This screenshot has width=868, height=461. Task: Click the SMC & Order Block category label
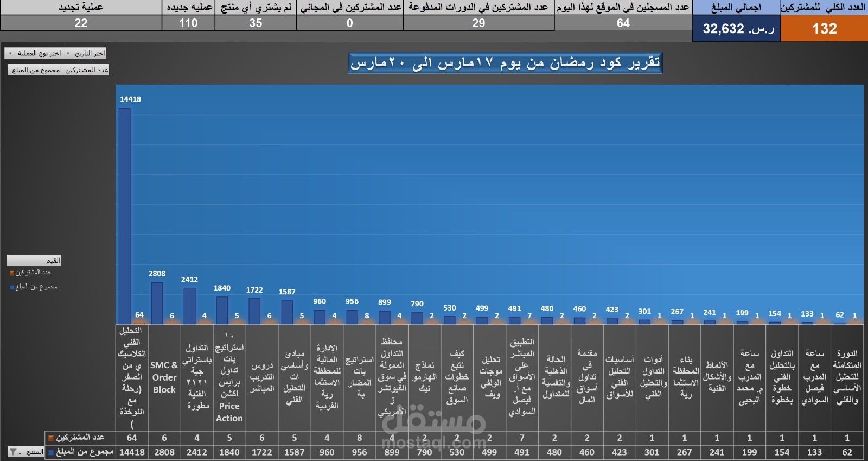(x=164, y=377)
